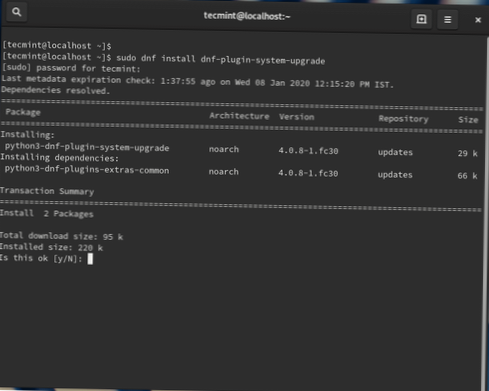Click noarch in extras-common row
The height and width of the screenshot is (391, 489).
(223, 172)
